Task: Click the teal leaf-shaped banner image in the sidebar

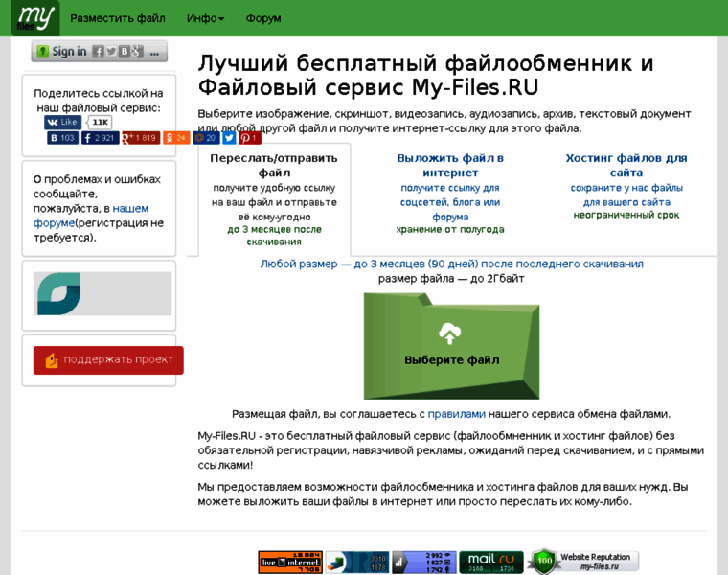Action: [59, 293]
